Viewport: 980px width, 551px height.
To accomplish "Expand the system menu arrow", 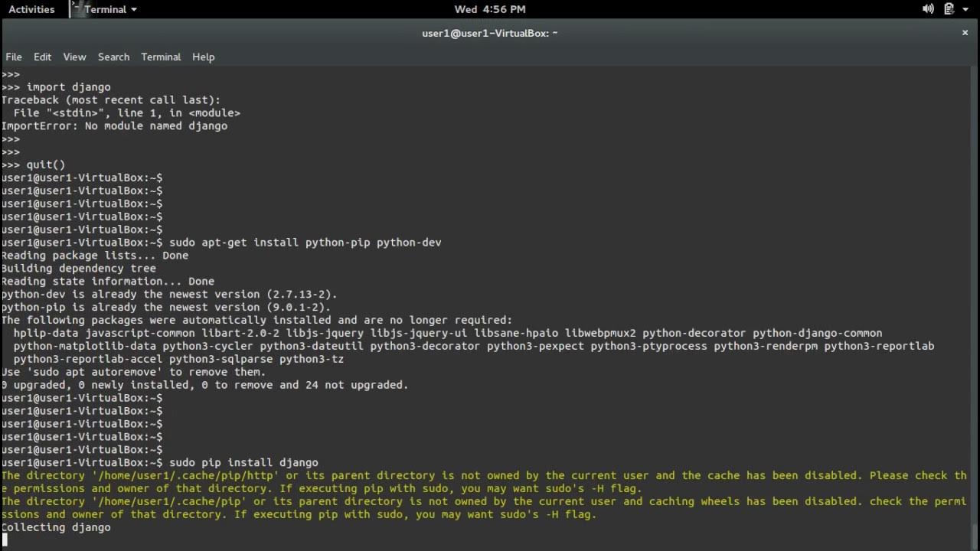I will 965,9.
